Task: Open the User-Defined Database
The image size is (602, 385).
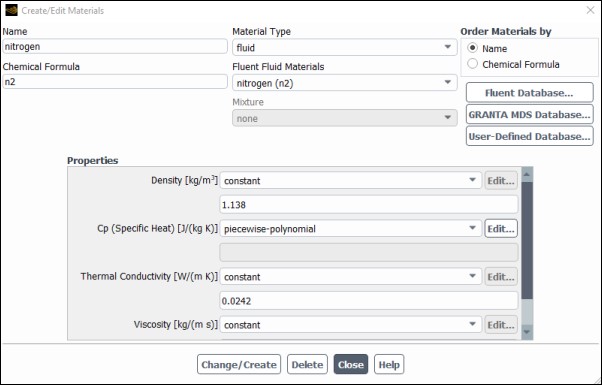Action: 529,136
